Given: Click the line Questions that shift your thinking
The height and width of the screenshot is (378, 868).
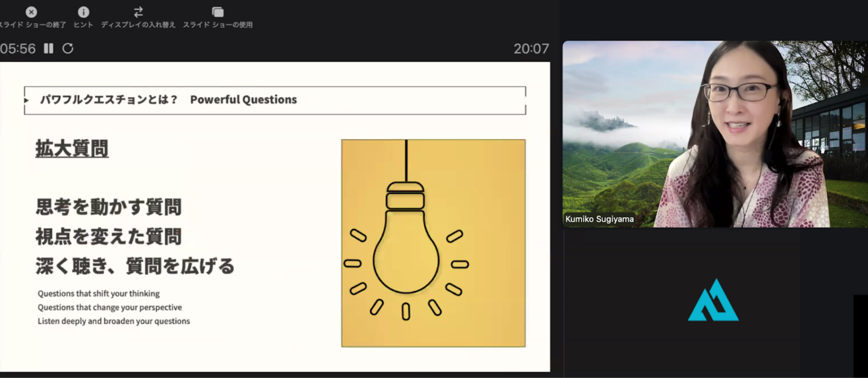Looking at the screenshot, I should coord(99,293).
